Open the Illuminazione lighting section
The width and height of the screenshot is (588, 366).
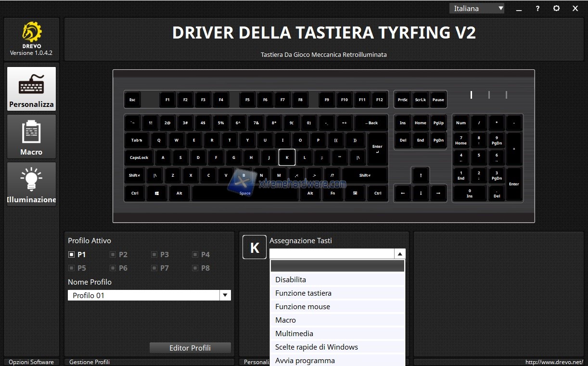[31, 184]
